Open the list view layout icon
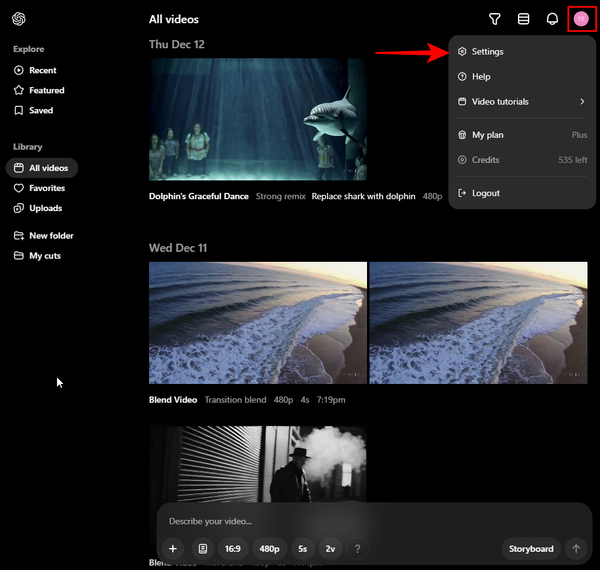The image size is (600, 570). (523, 19)
